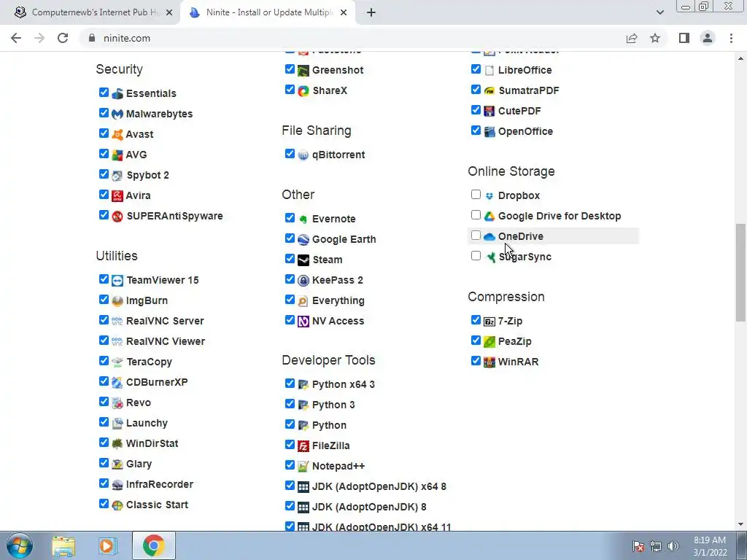
Task: Click the ImgBurn icon
Action: [117, 301]
